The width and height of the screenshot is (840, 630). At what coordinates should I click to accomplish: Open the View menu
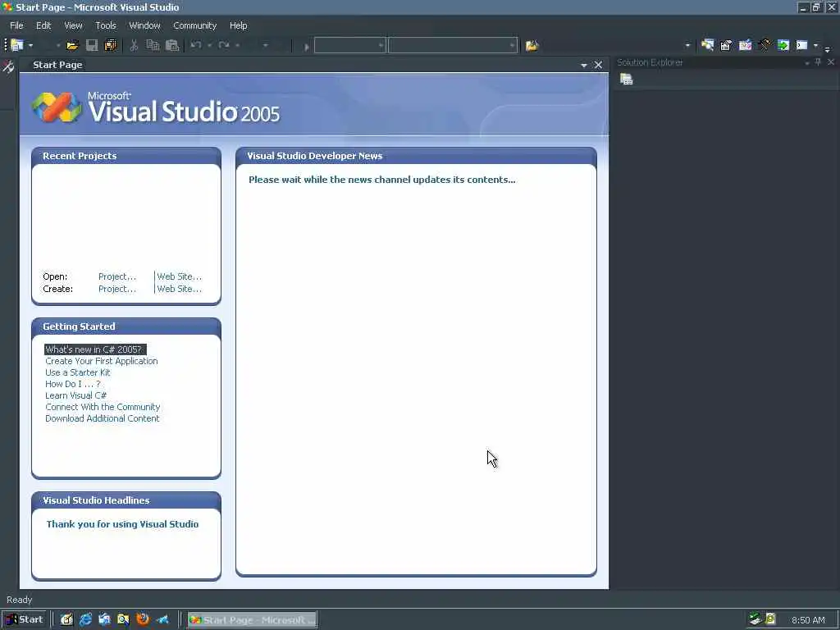coord(73,25)
